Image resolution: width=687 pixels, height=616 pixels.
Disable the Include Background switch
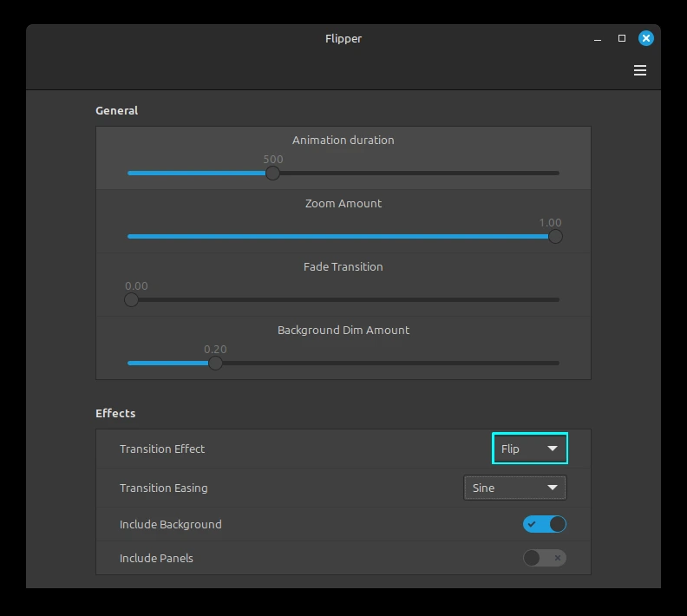pos(544,524)
